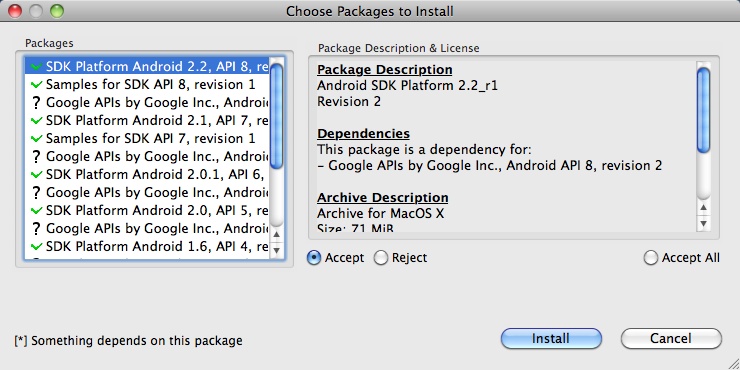Click the description pane scroll up arrow
The image size is (740, 370).
[703, 207]
